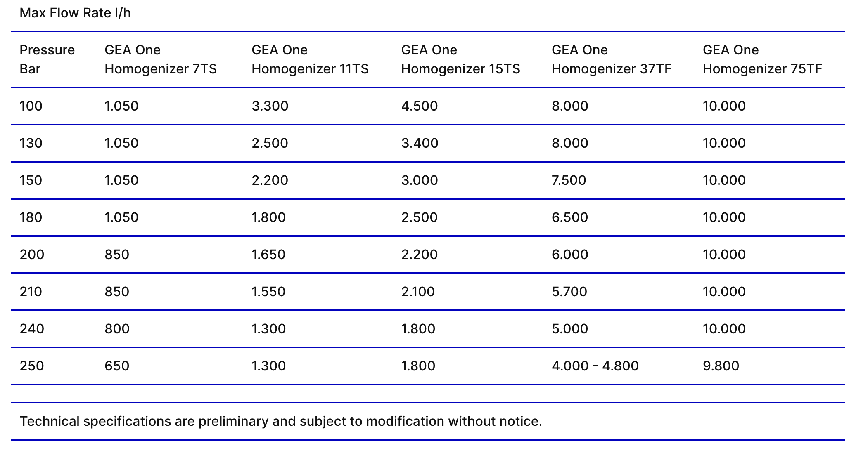Select the 9.800 value for Homogenizer 75TF
The image size is (868, 453).
point(721,366)
